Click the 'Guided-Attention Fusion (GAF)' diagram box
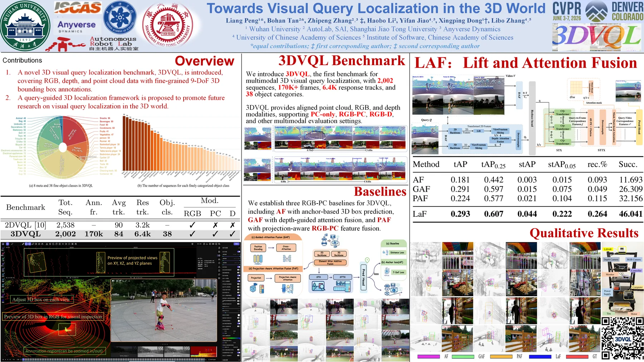The image size is (644, 362). pos(273,250)
